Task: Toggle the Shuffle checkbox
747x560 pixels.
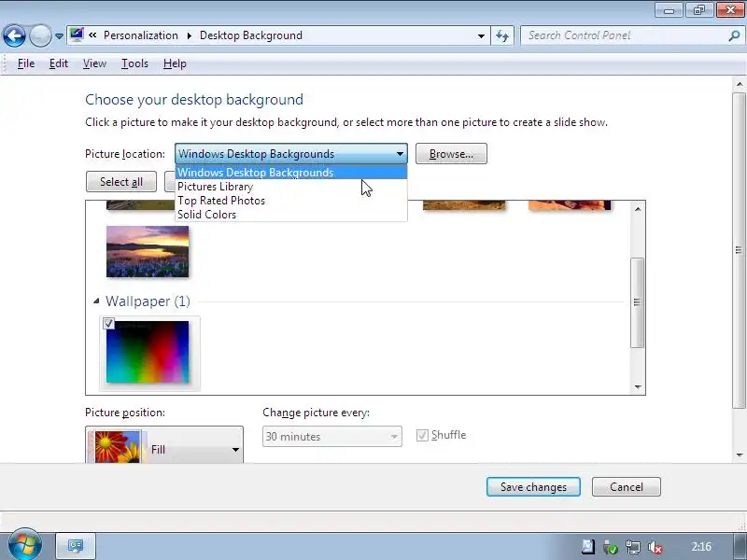Action: click(422, 435)
